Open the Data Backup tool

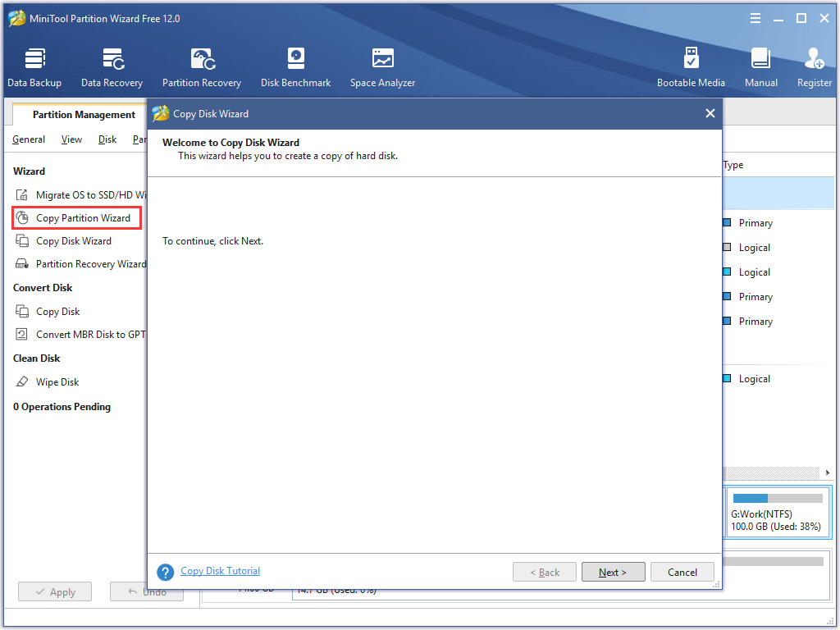[34, 67]
